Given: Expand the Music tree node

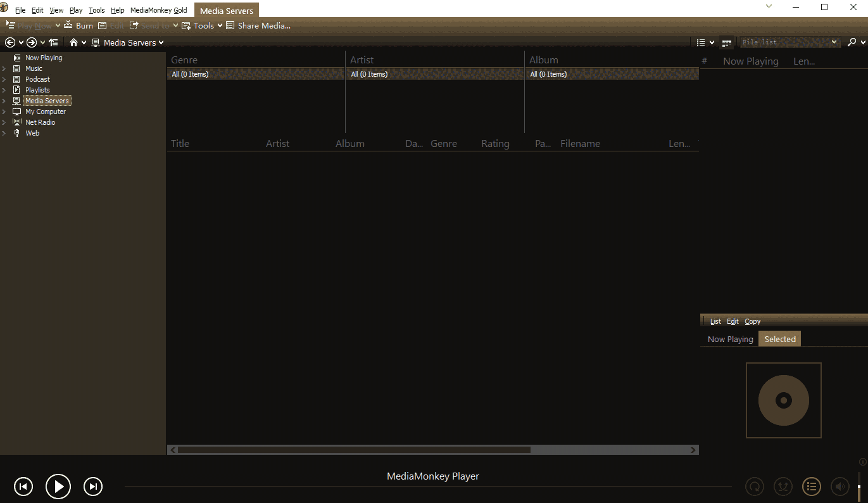Looking at the screenshot, I should [4, 68].
